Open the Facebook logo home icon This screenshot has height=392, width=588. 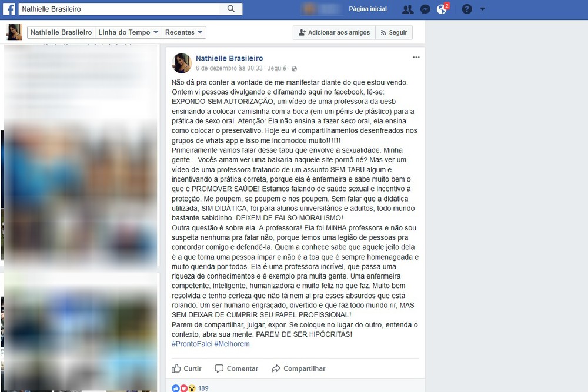click(9, 9)
